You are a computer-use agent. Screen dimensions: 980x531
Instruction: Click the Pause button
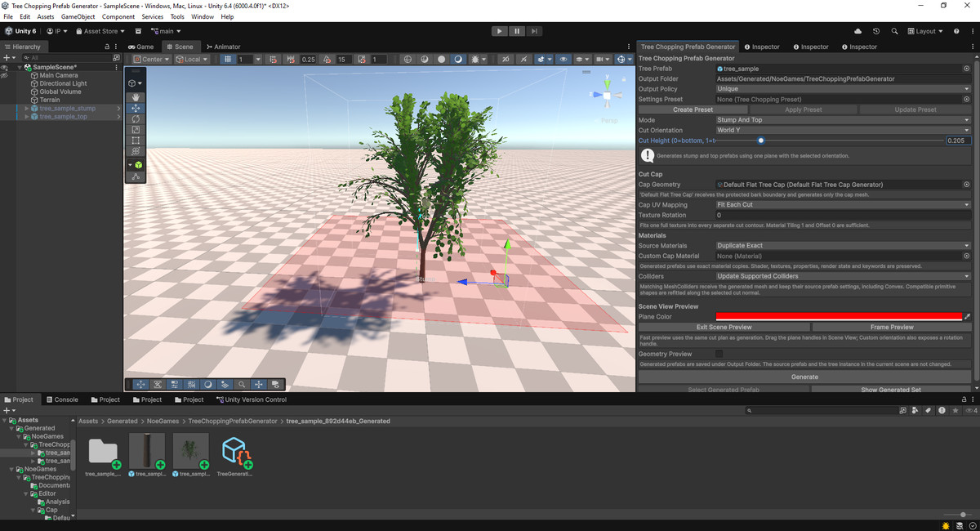(x=517, y=31)
